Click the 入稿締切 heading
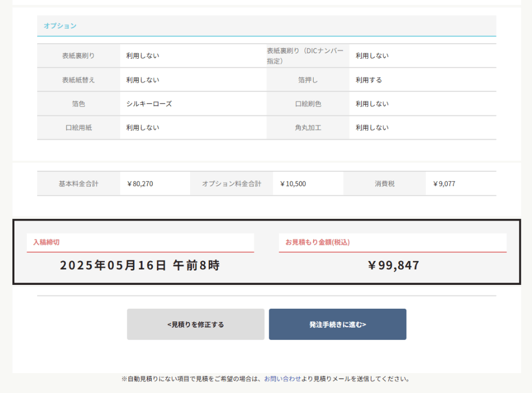 point(46,242)
